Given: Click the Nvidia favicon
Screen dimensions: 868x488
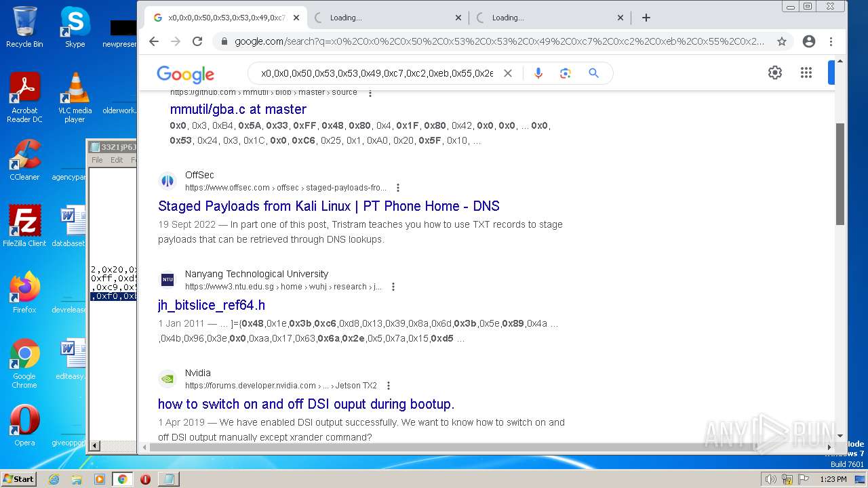Looking at the screenshot, I should 167,379.
